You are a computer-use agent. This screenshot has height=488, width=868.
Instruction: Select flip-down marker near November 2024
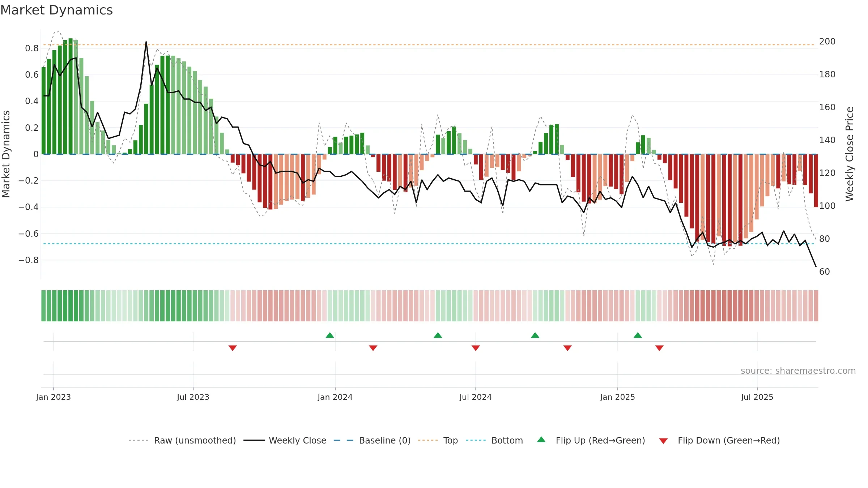point(567,348)
